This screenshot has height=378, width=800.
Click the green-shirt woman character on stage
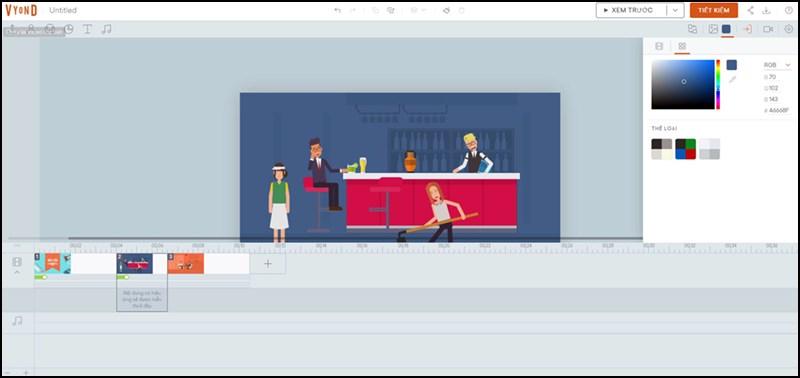(279, 203)
